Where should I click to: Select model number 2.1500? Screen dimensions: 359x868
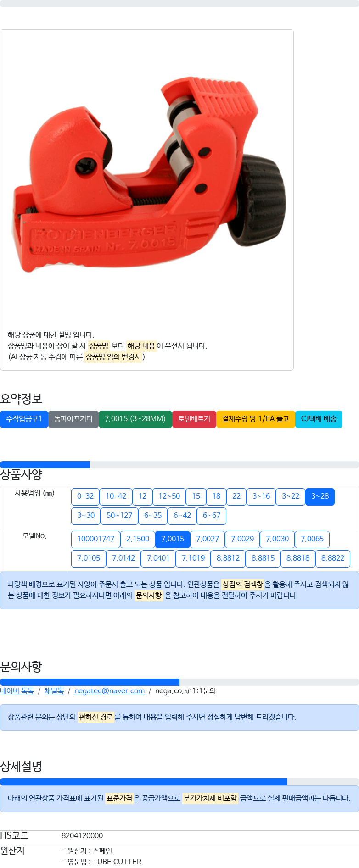coord(138,539)
